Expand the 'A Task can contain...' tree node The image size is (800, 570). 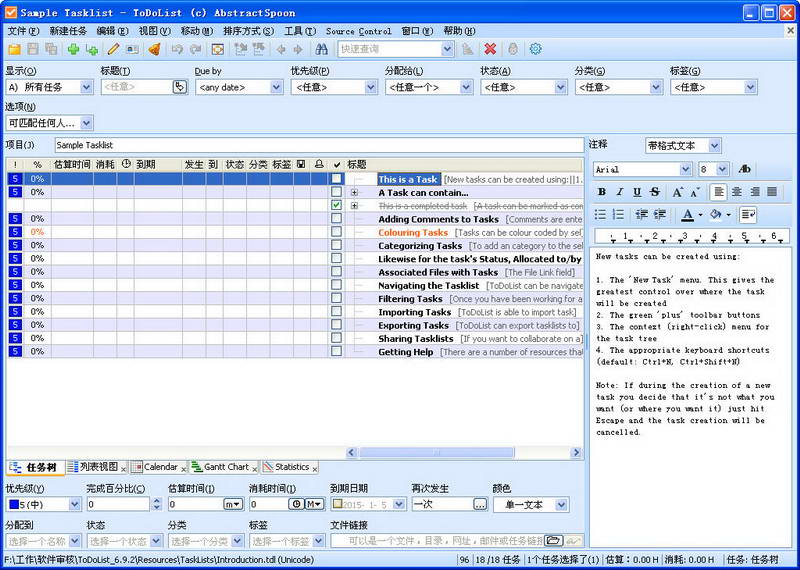click(x=354, y=193)
